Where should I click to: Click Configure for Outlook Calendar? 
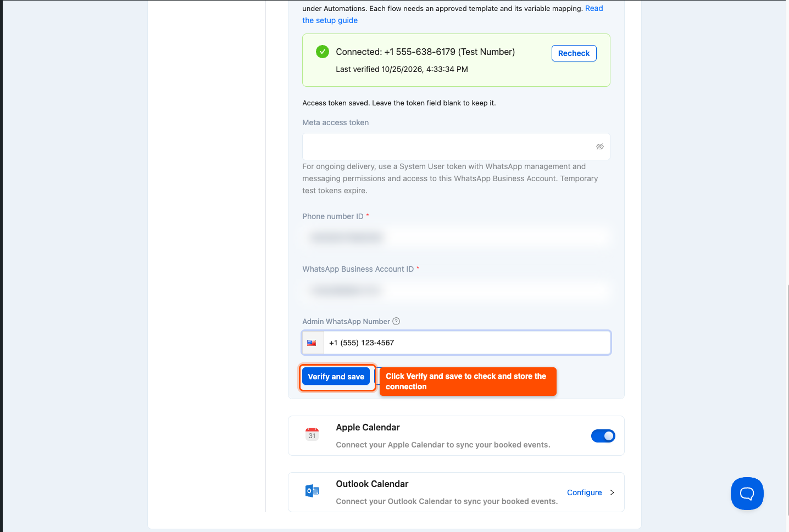pyautogui.click(x=584, y=492)
